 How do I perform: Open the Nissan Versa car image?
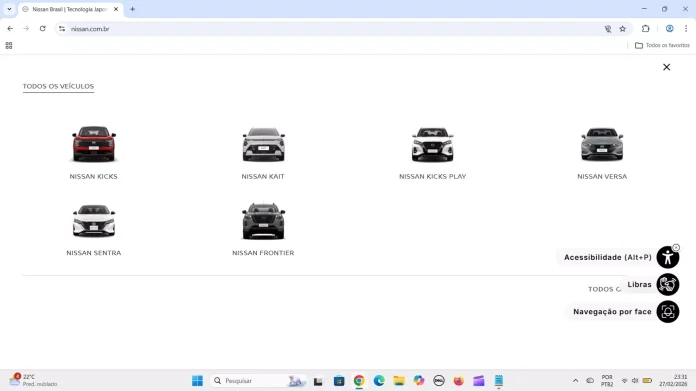coord(602,144)
